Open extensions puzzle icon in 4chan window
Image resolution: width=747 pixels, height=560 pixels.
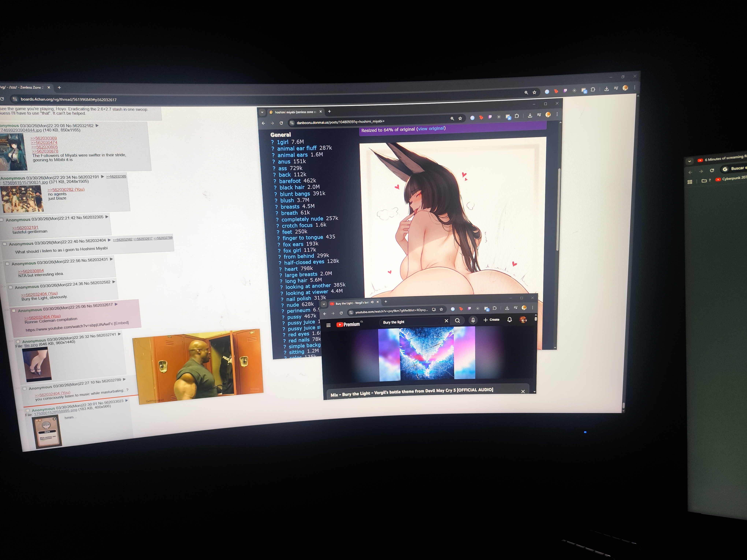(x=593, y=89)
